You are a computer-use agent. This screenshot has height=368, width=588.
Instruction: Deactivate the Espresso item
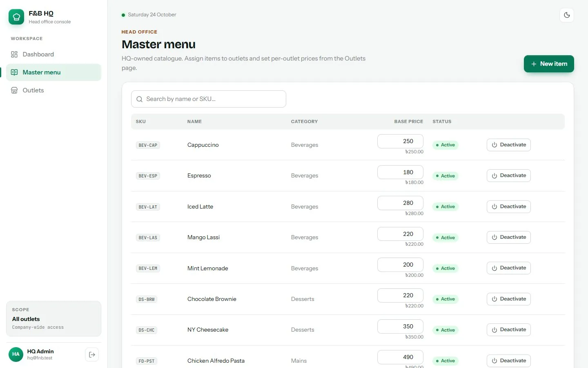point(508,175)
